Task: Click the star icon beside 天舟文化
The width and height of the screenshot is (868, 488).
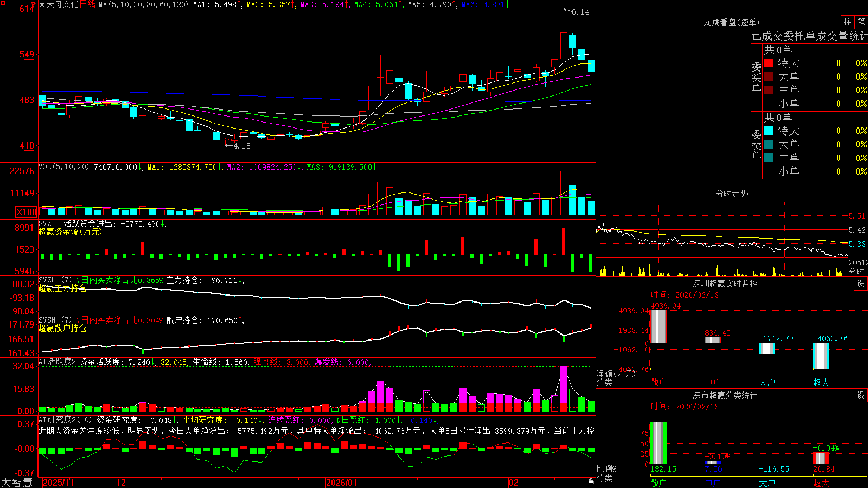Action: 42,4
